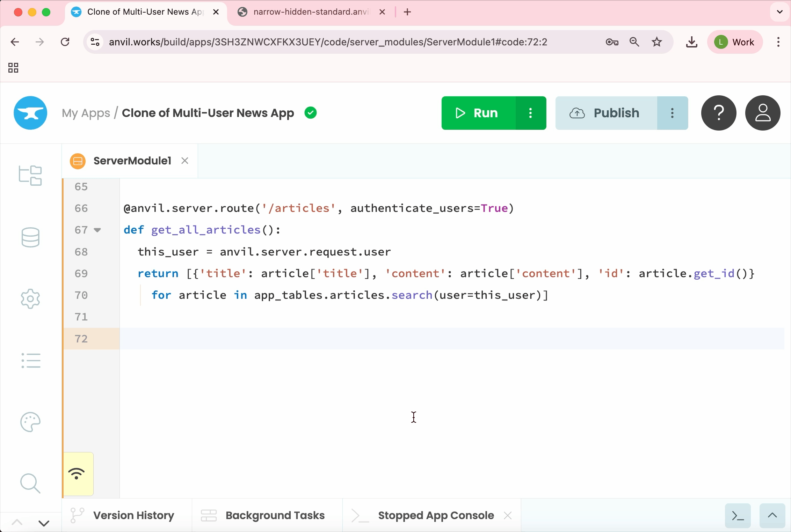Screen dimensions: 791x532
Task: Bookmark this page with star icon
Action: (657, 42)
